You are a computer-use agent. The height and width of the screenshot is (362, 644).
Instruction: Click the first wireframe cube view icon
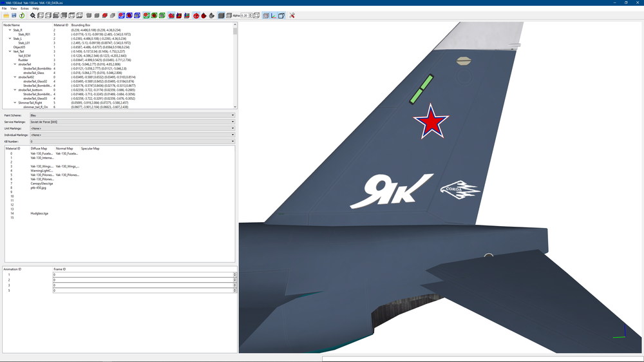40,15
